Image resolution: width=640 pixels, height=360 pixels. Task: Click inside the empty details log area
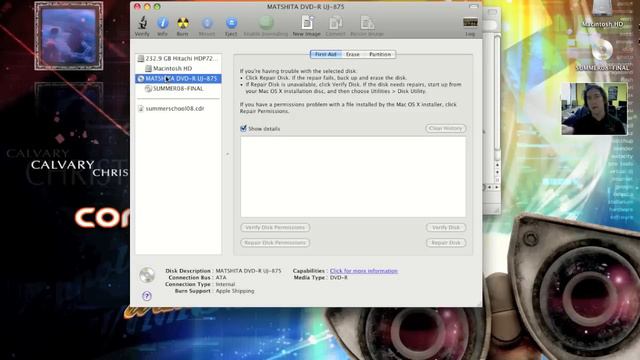(x=353, y=177)
